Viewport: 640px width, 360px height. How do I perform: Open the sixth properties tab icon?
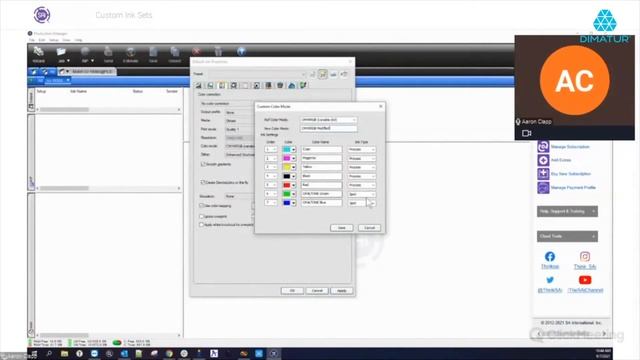pos(257,85)
